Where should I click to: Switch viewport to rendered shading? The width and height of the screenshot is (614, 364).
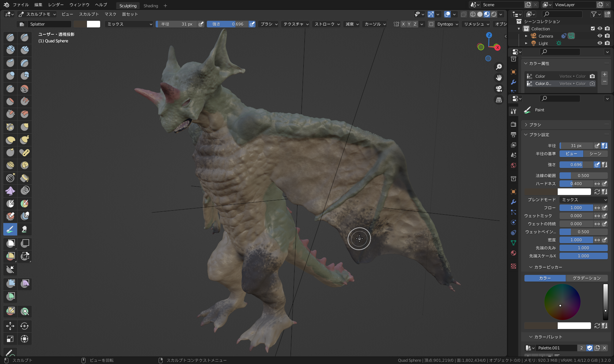(494, 14)
